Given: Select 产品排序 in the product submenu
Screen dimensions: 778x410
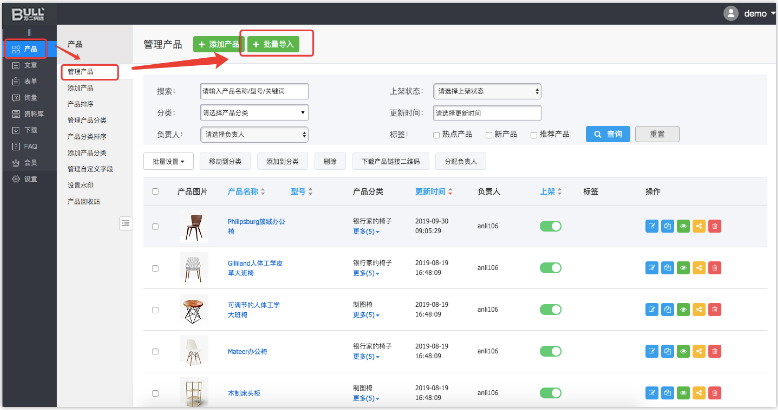Looking at the screenshot, I should pos(83,103).
